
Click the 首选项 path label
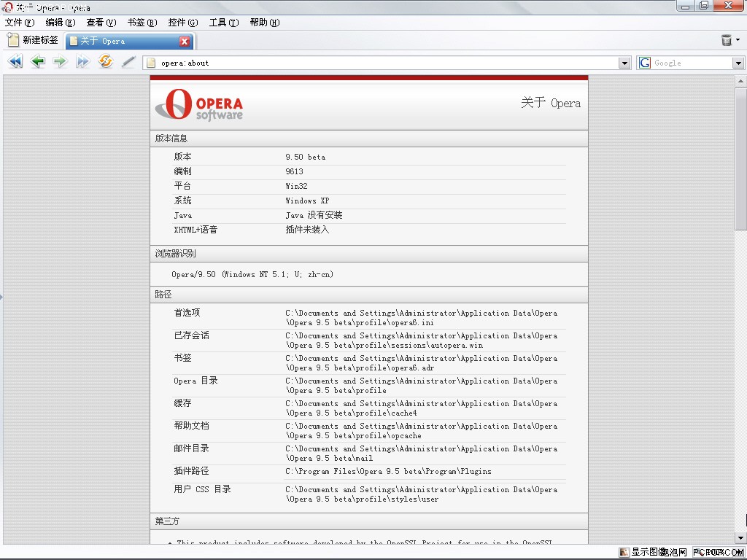coord(187,312)
